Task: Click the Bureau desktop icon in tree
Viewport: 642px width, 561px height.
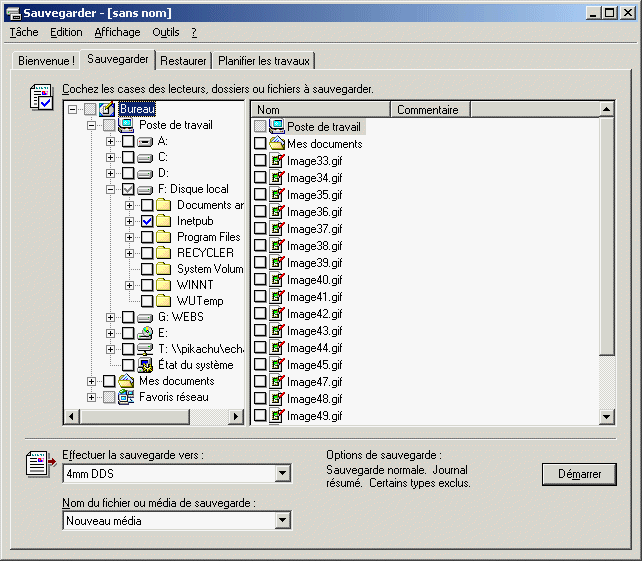Action: tap(107, 109)
